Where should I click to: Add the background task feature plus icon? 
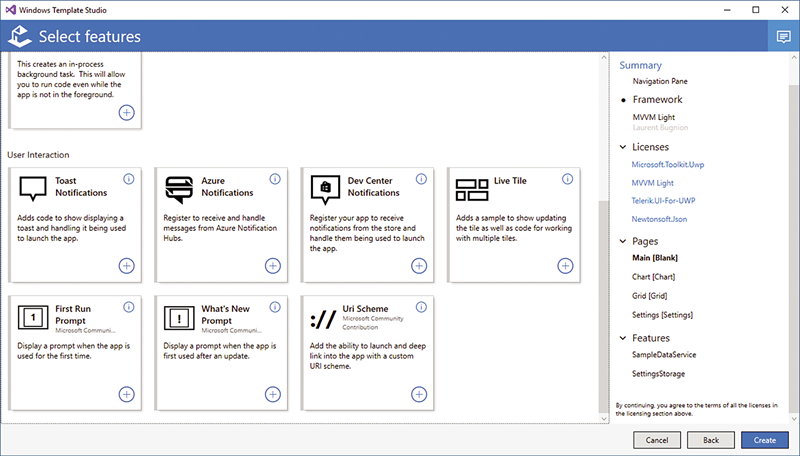pyautogui.click(x=127, y=112)
